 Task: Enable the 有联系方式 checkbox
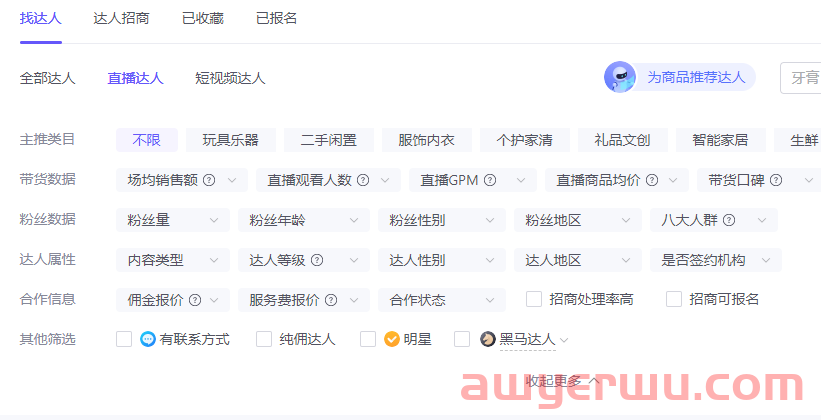coord(124,339)
